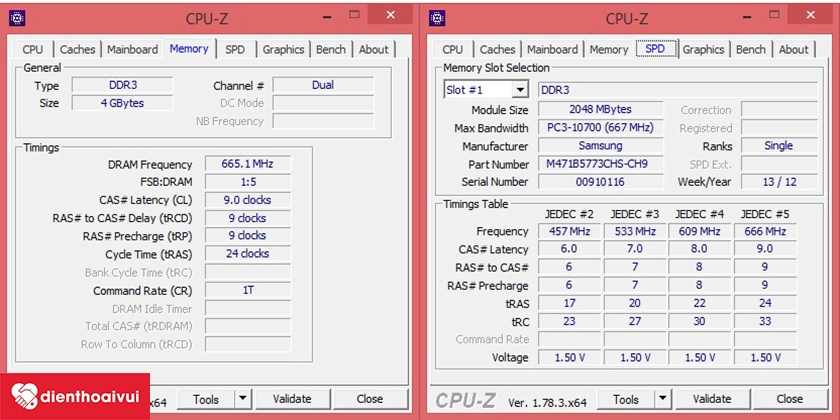Click the Ranks value Single
The height and width of the screenshot is (420, 840).
779,146
